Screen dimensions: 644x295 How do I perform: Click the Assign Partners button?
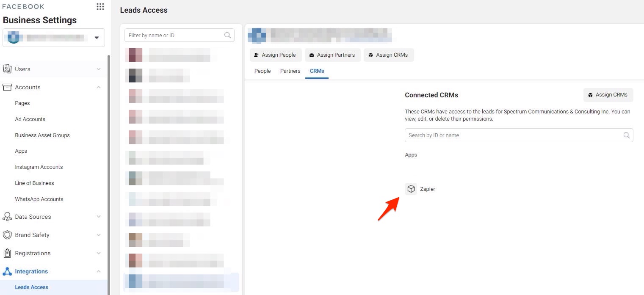click(332, 55)
